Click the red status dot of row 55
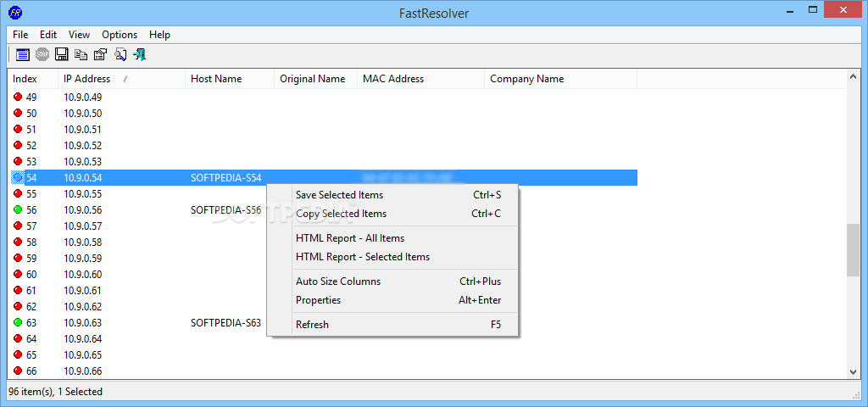This screenshot has height=407, width=868. (18, 193)
